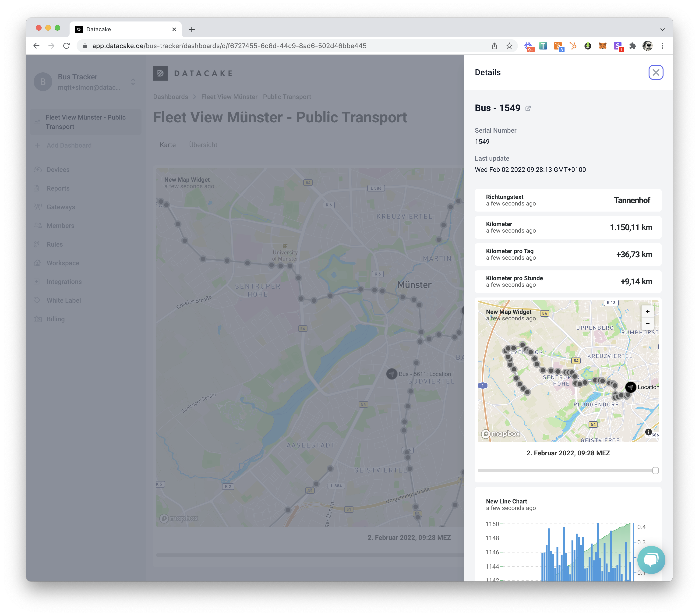The width and height of the screenshot is (699, 616).
Task: Click the Kilometer 1.150,11 km card
Action: (568, 227)
